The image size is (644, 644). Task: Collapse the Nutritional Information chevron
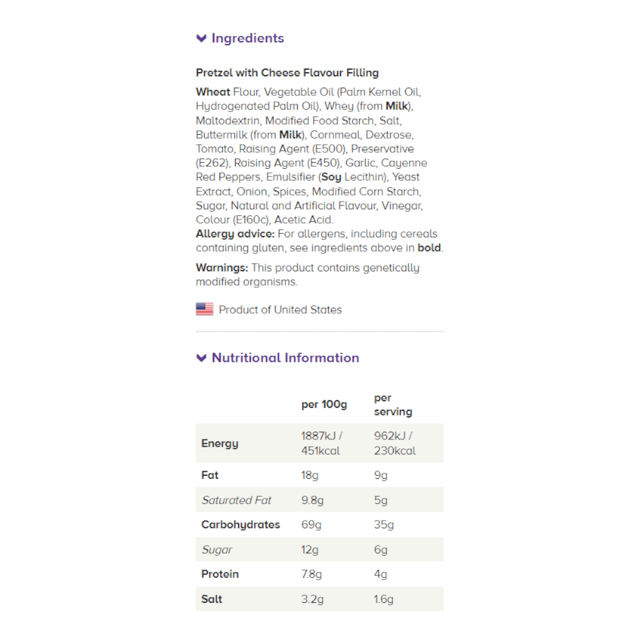point(202,358)
